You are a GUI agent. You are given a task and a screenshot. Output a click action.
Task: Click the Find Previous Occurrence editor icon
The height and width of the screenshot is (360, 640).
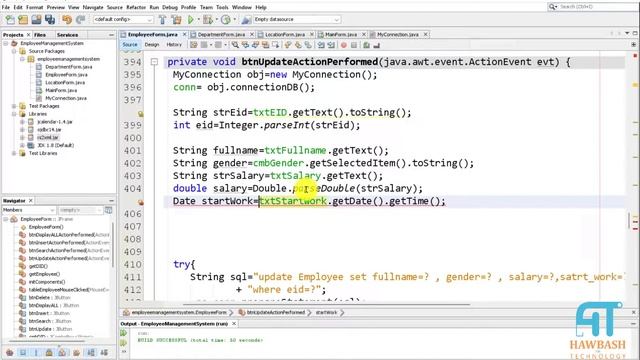click(x=245, y=45)
